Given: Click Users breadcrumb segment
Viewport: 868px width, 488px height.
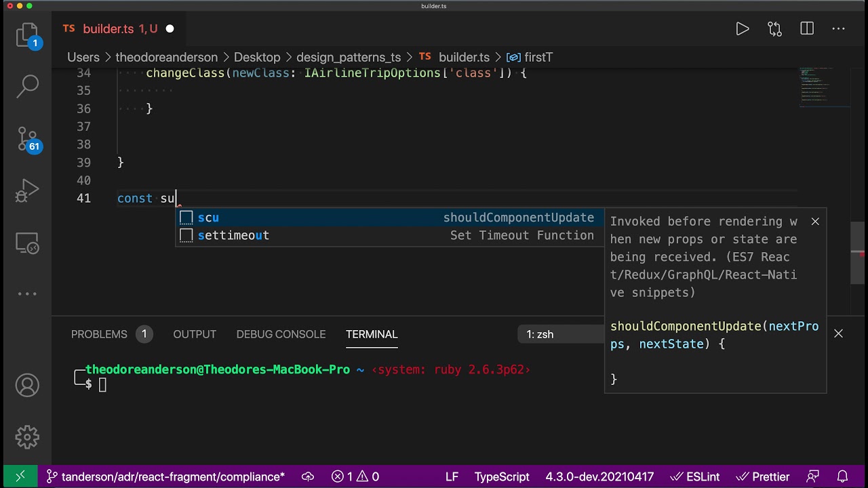Looking at the screenshot, I should point(83,58).
